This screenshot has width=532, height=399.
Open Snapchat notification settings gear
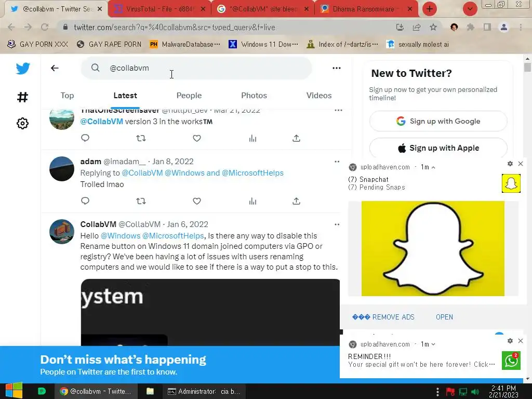510,164
